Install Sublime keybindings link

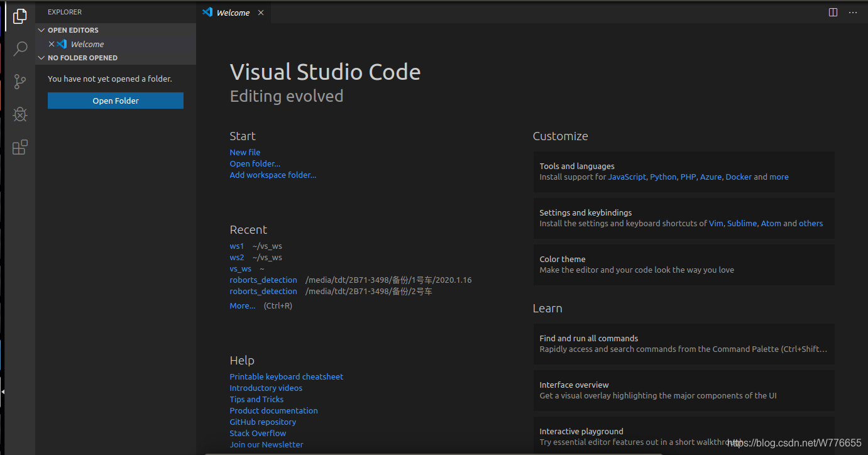(742, 223)
